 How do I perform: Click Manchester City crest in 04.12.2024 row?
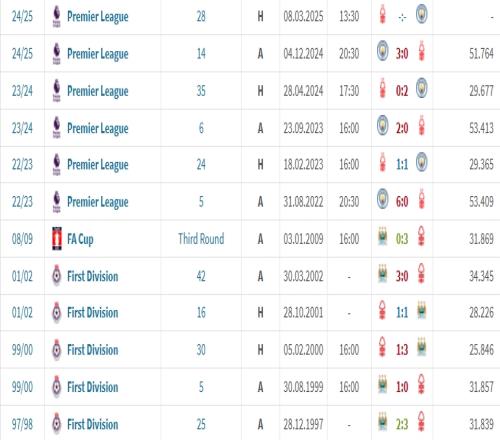pos(382,51)
